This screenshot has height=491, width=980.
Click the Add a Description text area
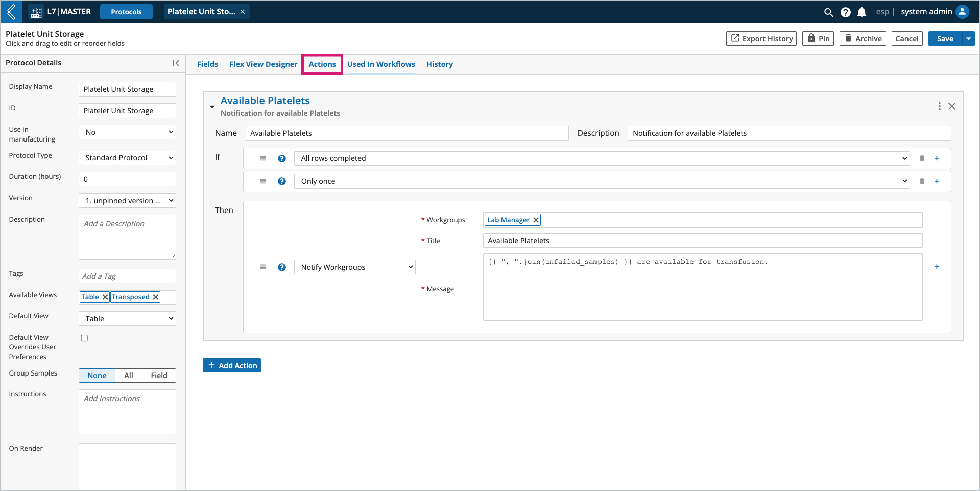coord(127,237)
